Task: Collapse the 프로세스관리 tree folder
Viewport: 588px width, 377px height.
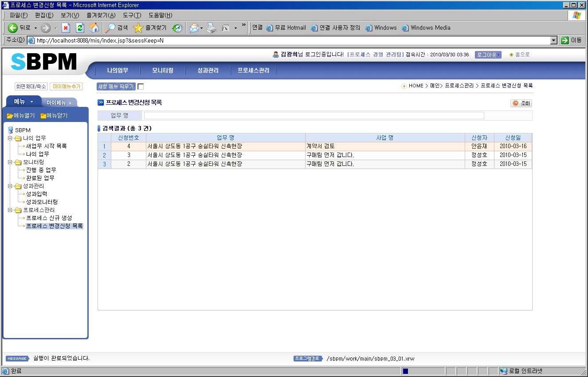Action: 10,210
